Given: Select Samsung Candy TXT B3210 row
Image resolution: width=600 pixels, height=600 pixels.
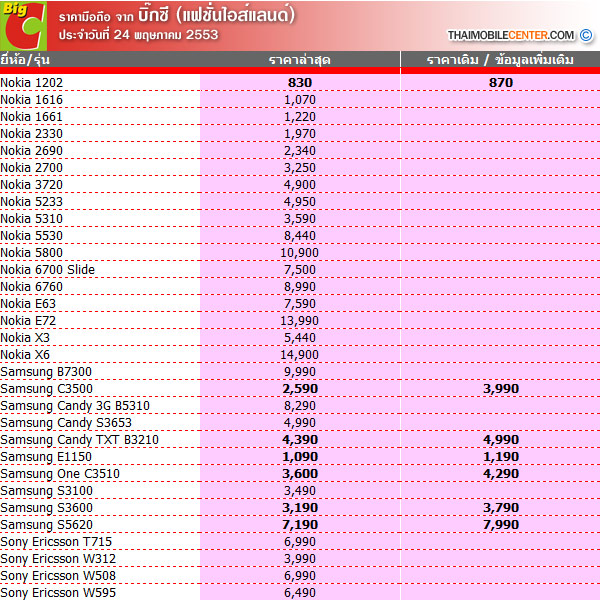Looking at the screenshot, I should pos(79,440).
